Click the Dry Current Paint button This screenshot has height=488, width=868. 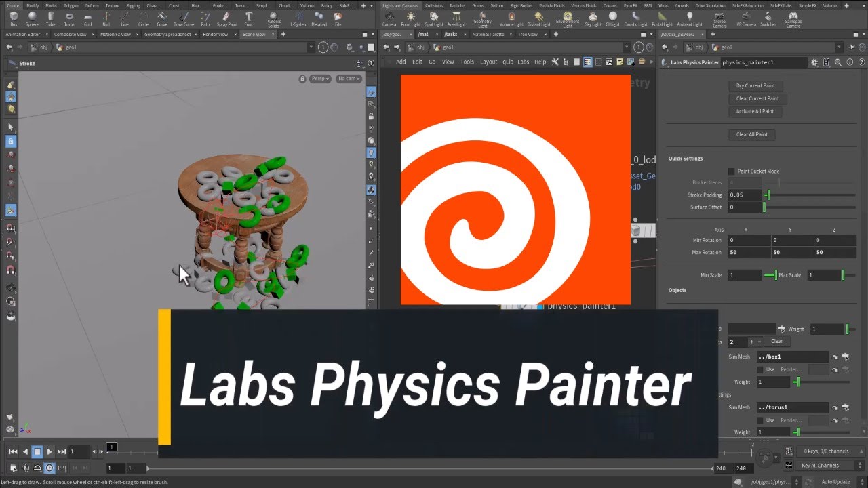tap(755, 85)
